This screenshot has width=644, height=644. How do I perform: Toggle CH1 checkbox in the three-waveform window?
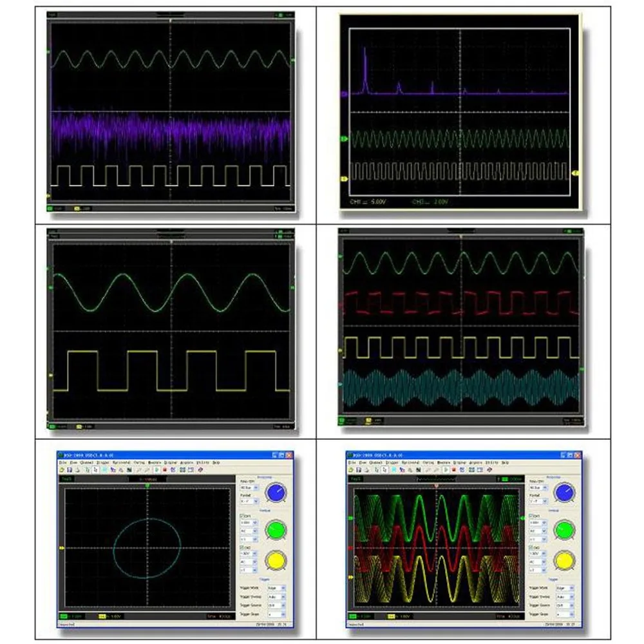tap(531, 515)
